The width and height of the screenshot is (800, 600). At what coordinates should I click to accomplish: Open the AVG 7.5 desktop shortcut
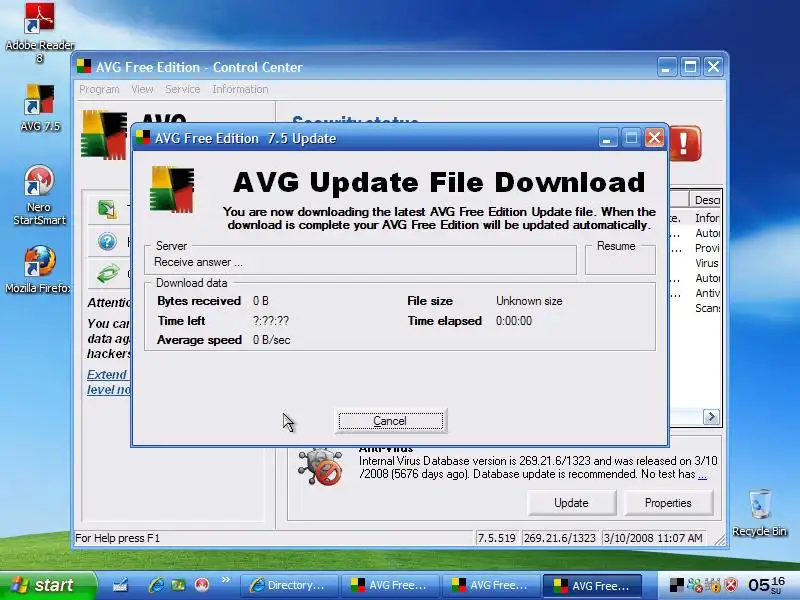pos(40,108)
